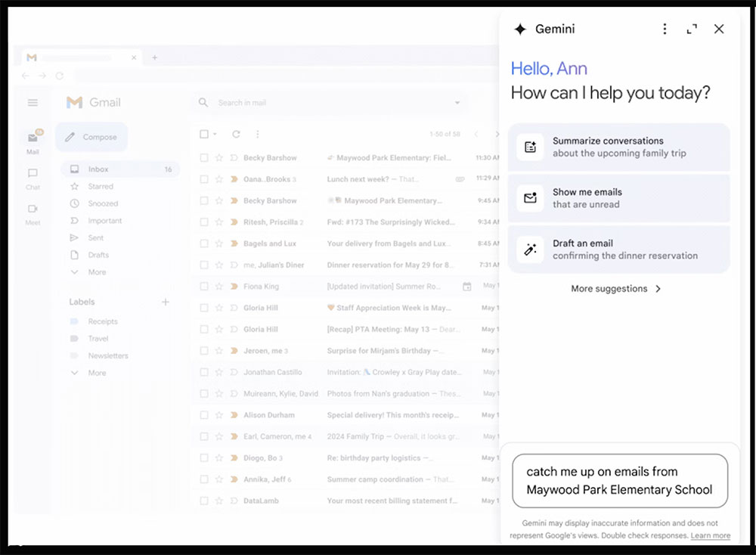Toggle the select all emails checkbox
This screenshot has width=756, height=555.
[x=204, y=134]
